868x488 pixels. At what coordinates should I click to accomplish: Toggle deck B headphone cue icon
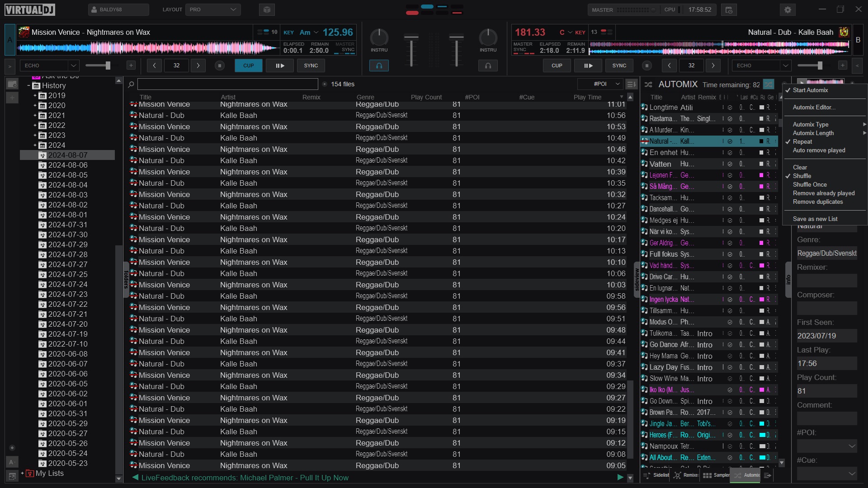click(488, 66)
